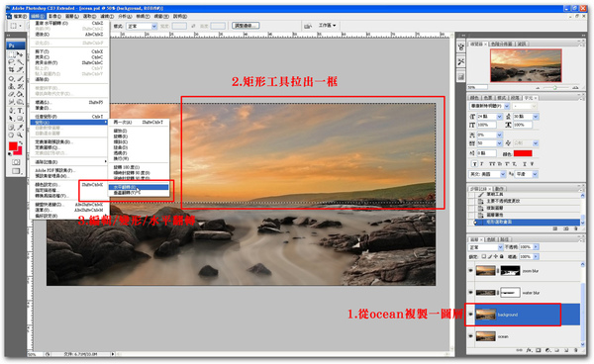Viewport: 594px width, 364px height.
Task: Switch to the 動作 Actions tab
Action: click(500, 189)
